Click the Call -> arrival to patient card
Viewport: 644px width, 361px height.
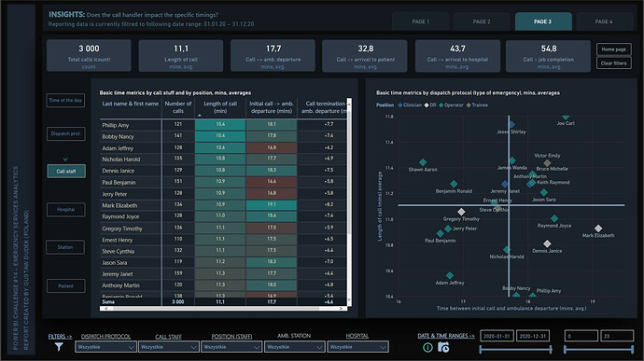tap(365, 55)
